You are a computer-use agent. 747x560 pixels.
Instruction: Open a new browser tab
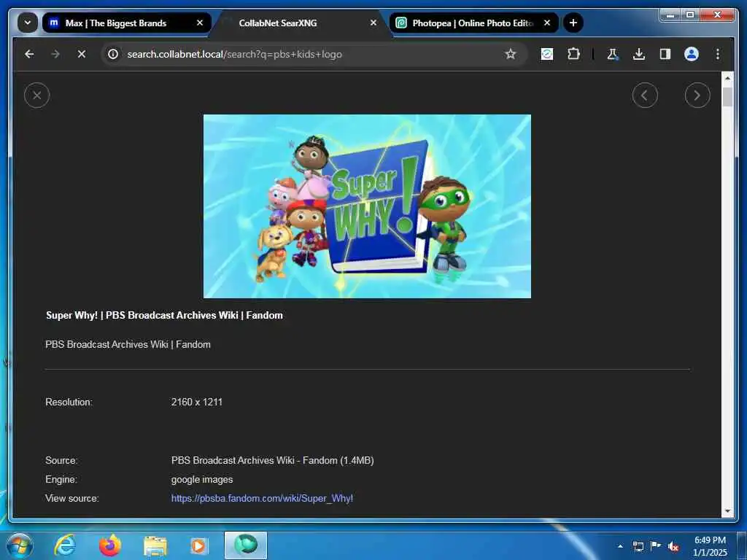pyautogui.click(x=573, y=23)
